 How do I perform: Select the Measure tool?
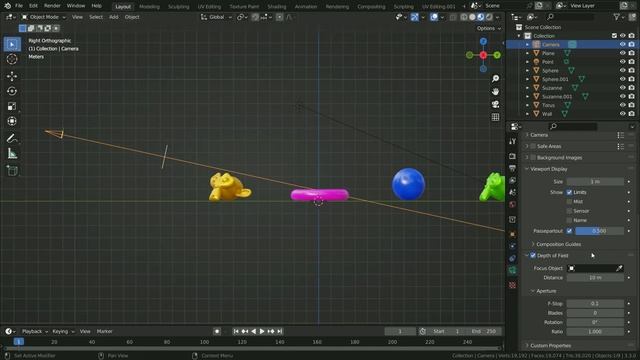click(12, 153)
